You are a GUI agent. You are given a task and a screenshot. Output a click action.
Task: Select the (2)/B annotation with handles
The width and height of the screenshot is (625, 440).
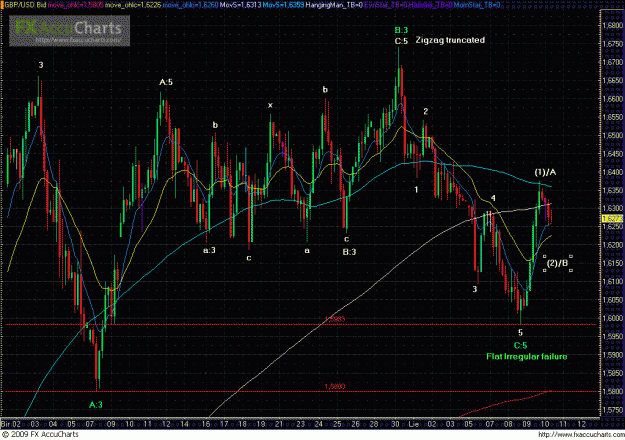point(558,263)
